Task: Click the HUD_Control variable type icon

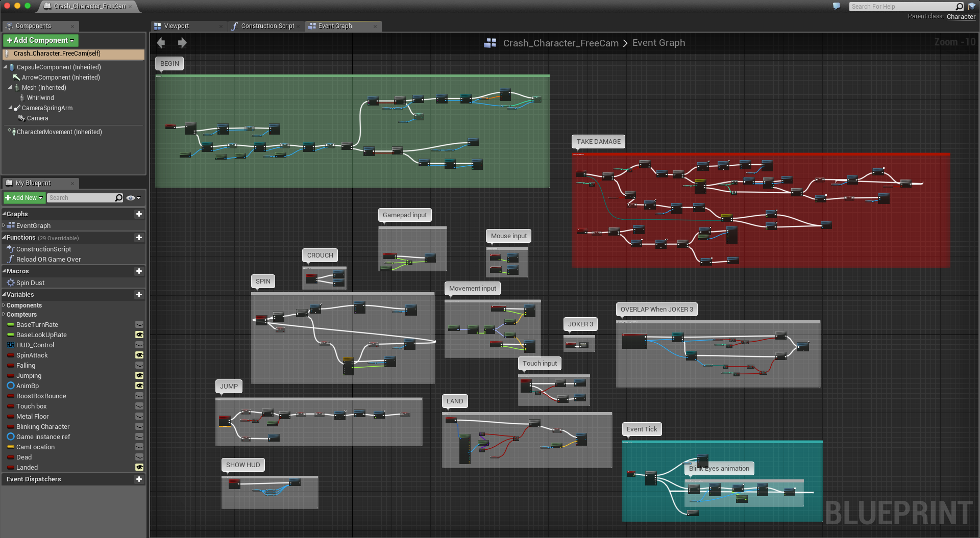Action: click(11, 345)
